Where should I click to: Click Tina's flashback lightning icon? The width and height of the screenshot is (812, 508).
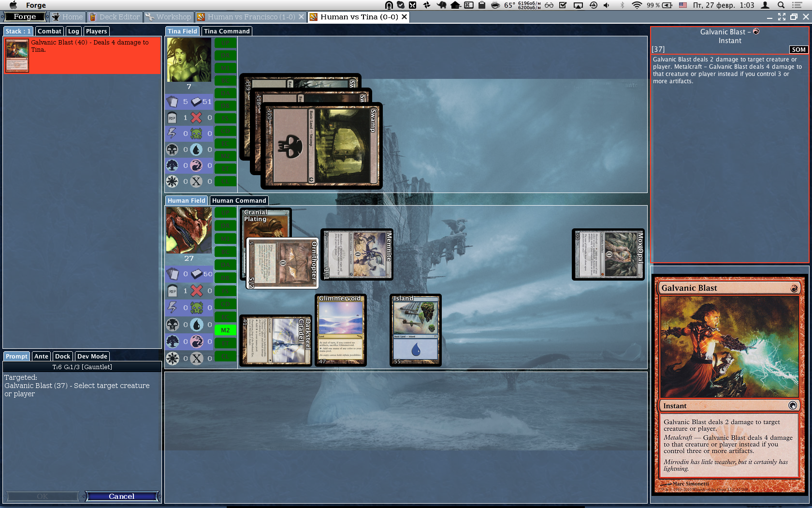click(x=172, y=134)
